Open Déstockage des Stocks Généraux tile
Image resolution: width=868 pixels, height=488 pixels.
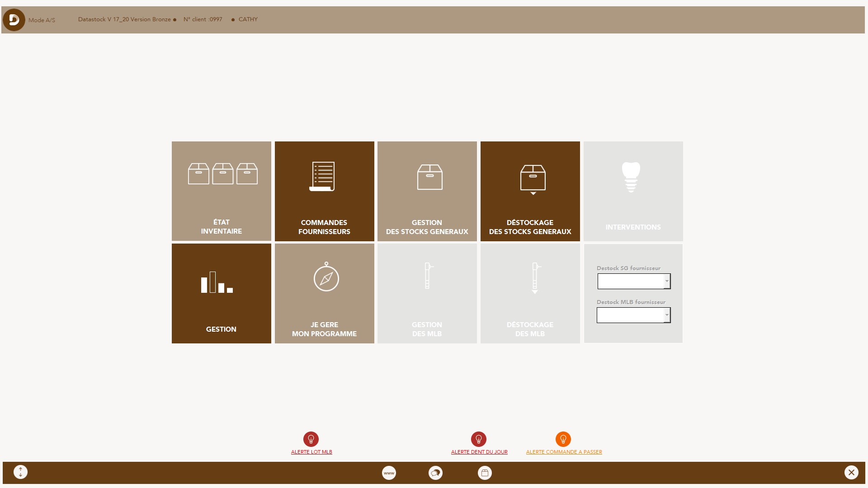(x=530, y=191)
